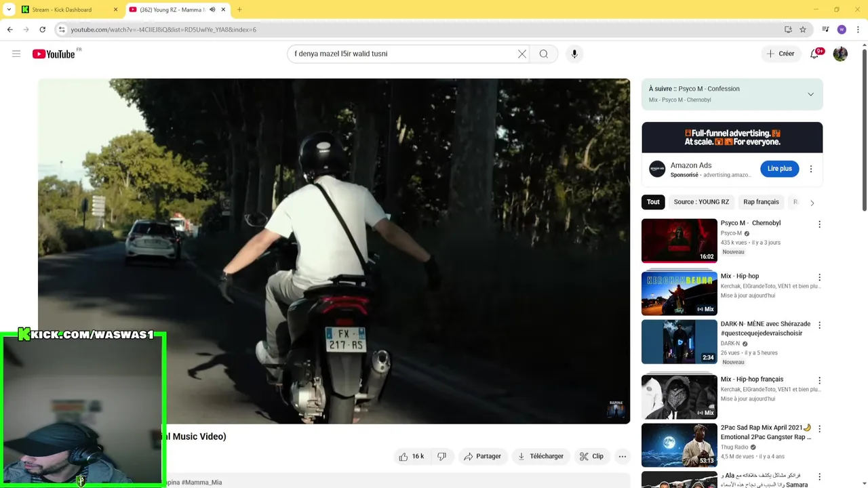Close the Young RZ YouTube tab
868x488 pixels.
(223, 9)
